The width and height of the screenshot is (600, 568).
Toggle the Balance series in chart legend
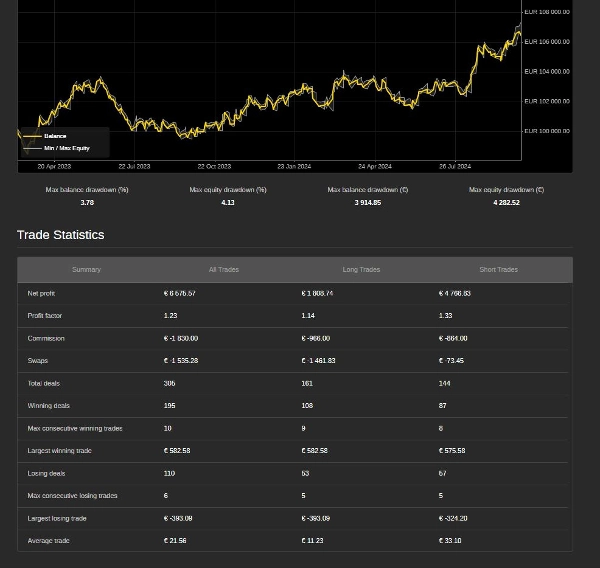click(55, 136)
